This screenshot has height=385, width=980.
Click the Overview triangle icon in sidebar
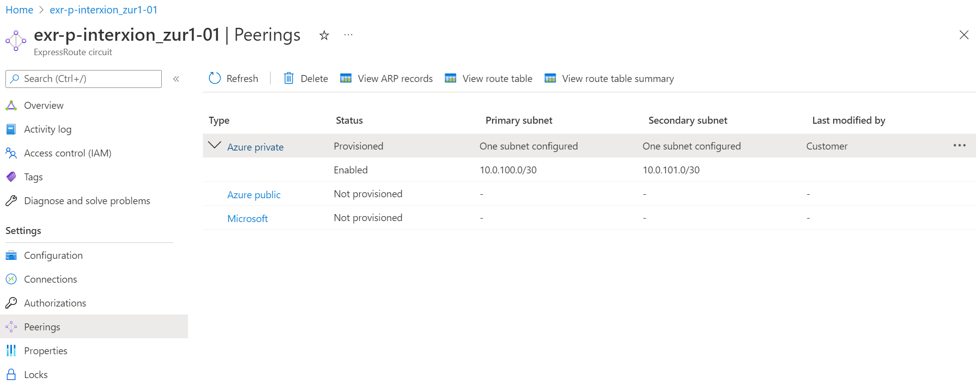tap(11, 105)
